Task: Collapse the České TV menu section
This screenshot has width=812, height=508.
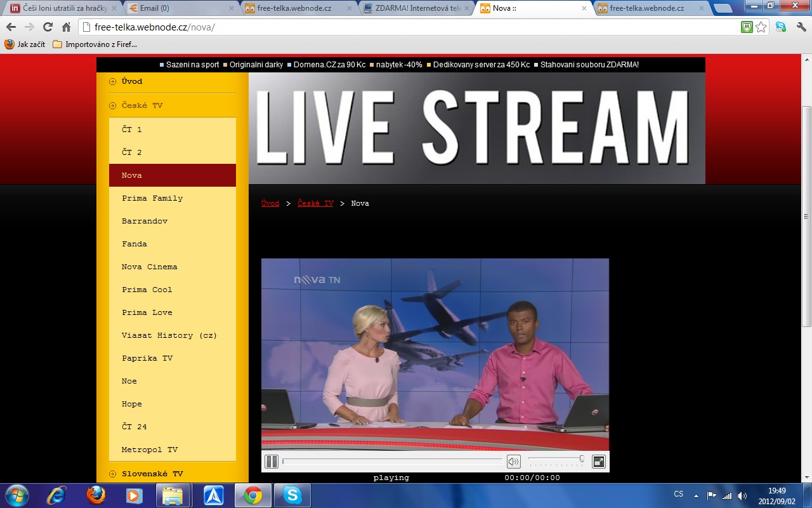Action: pyautogui.click(x=142, y=105)
